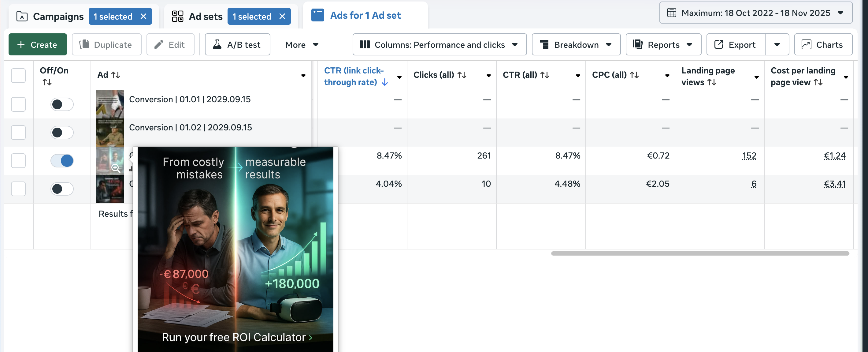This screenshot has width=868, height=352.
Task: Click the magnifier zoom icon on the ad thumbnail
Action: click(x=116, y=168)
